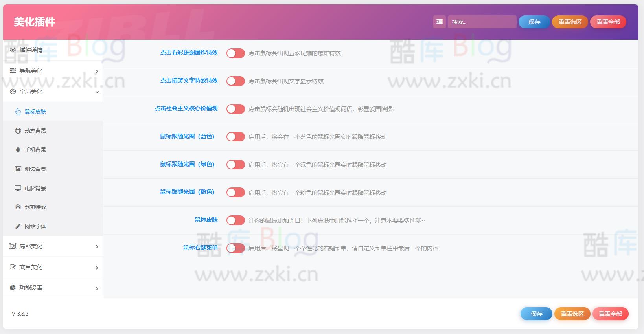The height and width of the screenshot is (334, 644).
Task: Click the pencil icon for 网站字体
Action: click(18, 226)
